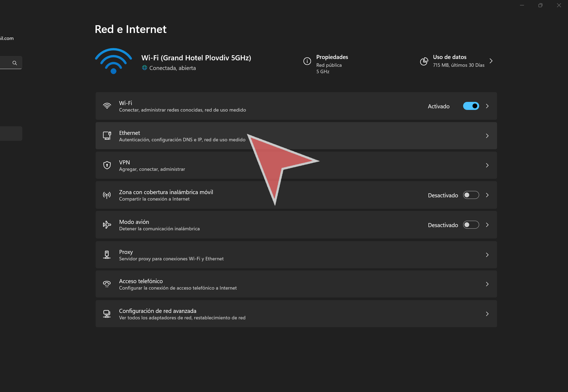Image resolution: width=568 pixels, height=392 pixels.
Task: Click the mobile hotspot antenna icon
Action: (x=107, y=195)
